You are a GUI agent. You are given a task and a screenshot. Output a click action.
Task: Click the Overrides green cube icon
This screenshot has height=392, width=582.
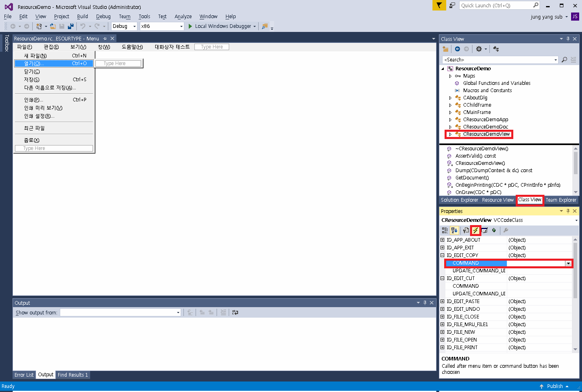click(494, 230)
